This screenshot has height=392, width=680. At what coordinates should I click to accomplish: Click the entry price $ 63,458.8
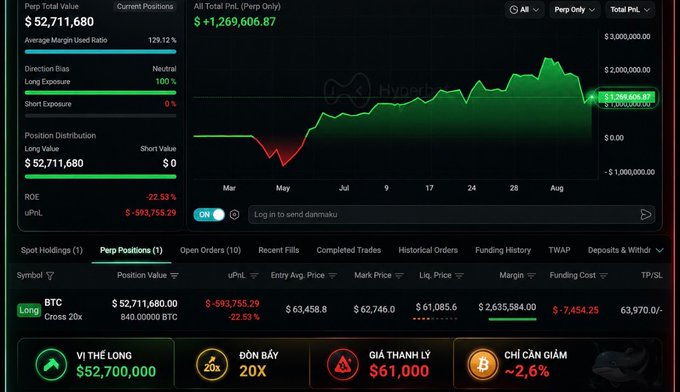point(306,310)
